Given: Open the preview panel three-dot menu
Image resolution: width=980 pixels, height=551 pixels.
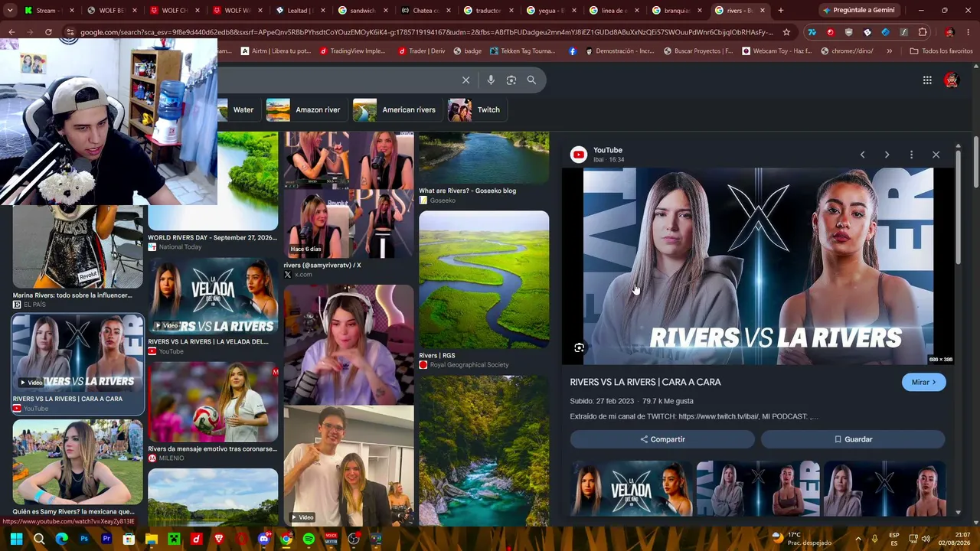Looking at the screenshot, I should pyautogui.click(x=911, y=155).
